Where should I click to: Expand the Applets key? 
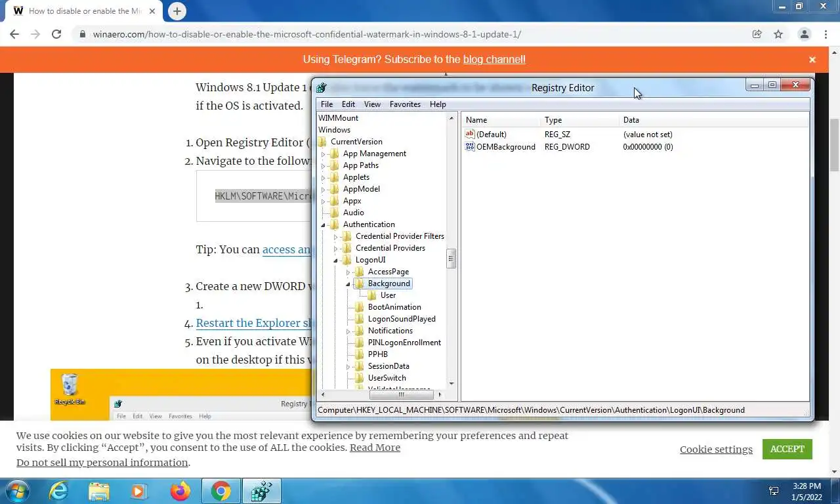click(323, 178)
